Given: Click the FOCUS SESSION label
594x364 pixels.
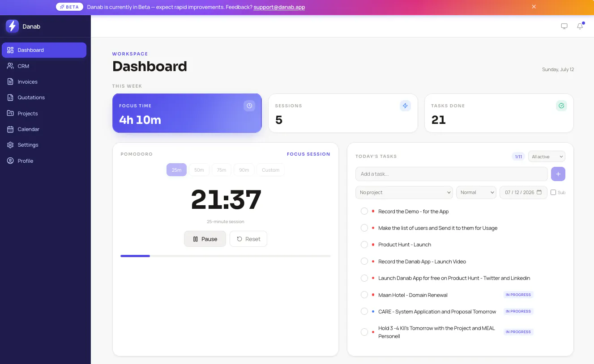Looking at the screenshot, I should point(308,154).
